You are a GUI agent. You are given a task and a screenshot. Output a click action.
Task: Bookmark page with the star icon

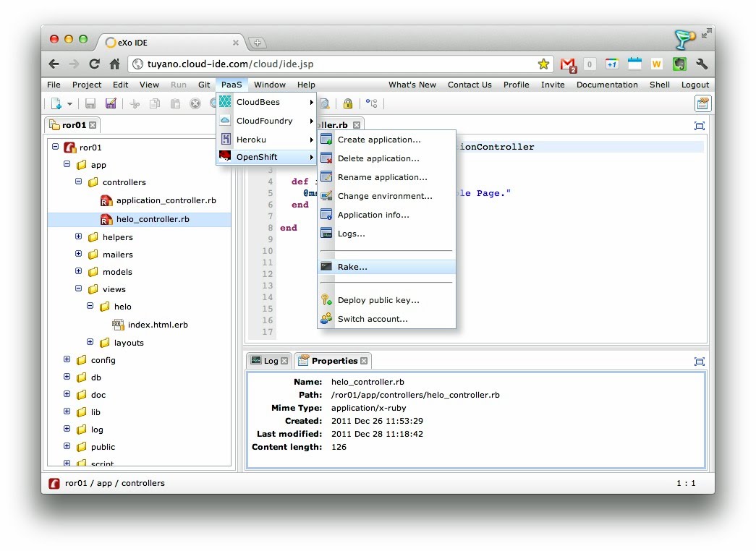543,64
